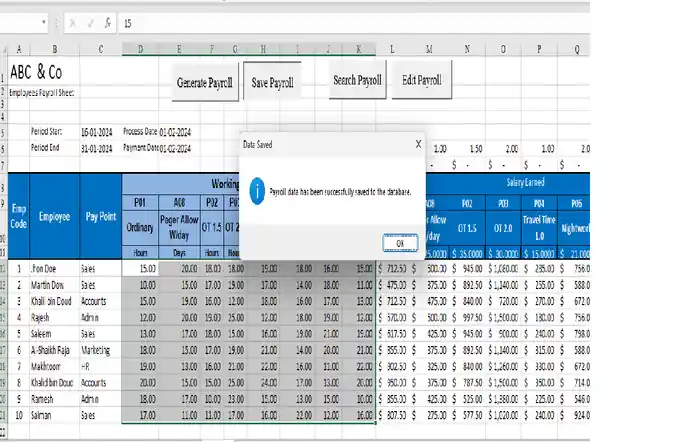The width and height of the screenshot is (700, 442).
Task: Select the column P header
Action: click(539, 49)
